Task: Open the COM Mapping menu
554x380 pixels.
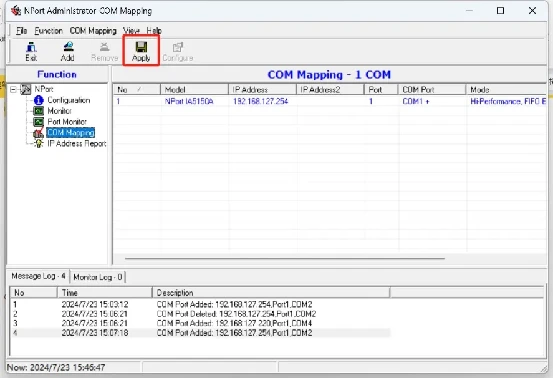Action: click(x=93, y=31)
